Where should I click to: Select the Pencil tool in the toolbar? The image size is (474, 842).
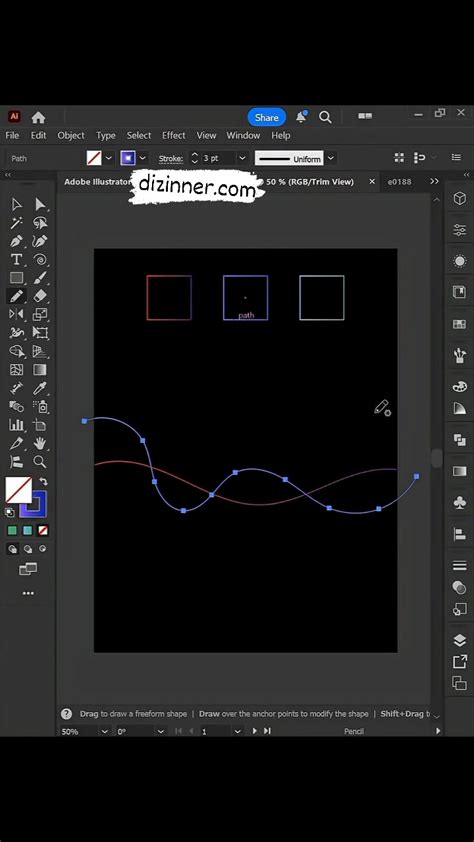[x=17, y=296]
